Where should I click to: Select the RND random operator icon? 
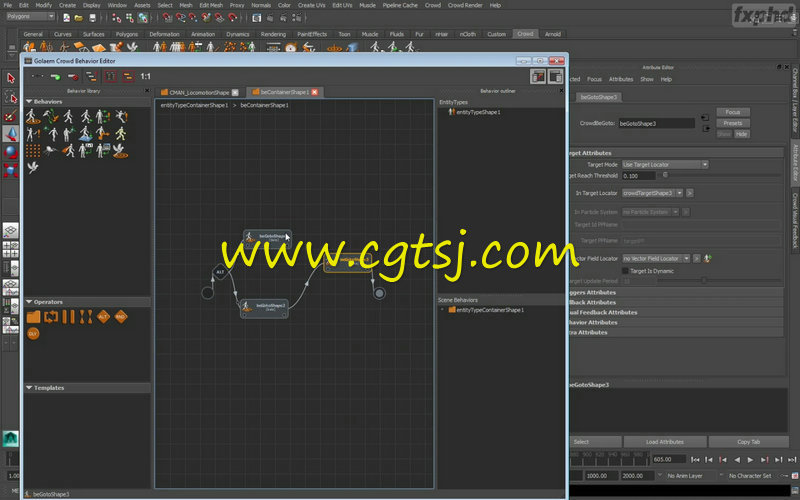(120, 317)
